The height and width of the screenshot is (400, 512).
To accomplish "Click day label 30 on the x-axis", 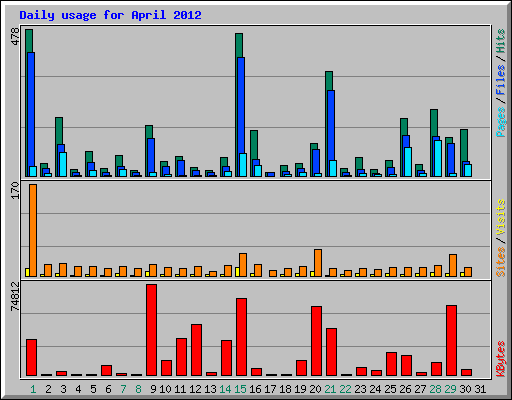I will tap(465, 389).
